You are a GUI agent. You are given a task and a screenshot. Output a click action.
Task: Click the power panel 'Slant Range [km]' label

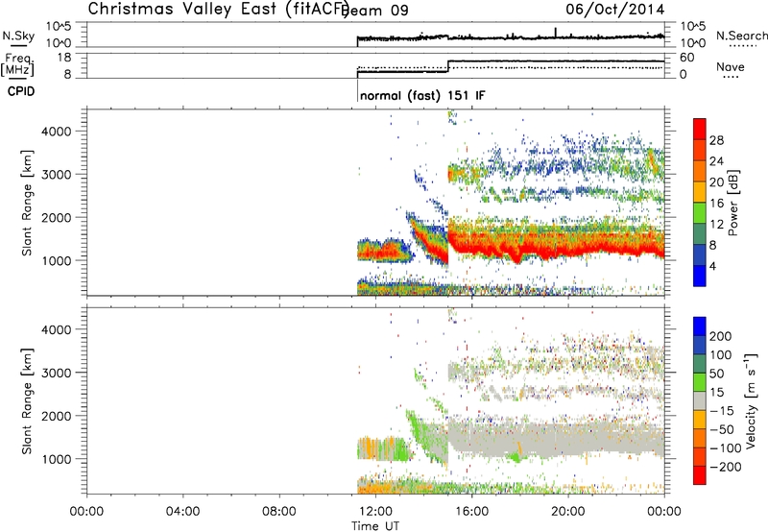pyautogui.click(x=27, y=203)
